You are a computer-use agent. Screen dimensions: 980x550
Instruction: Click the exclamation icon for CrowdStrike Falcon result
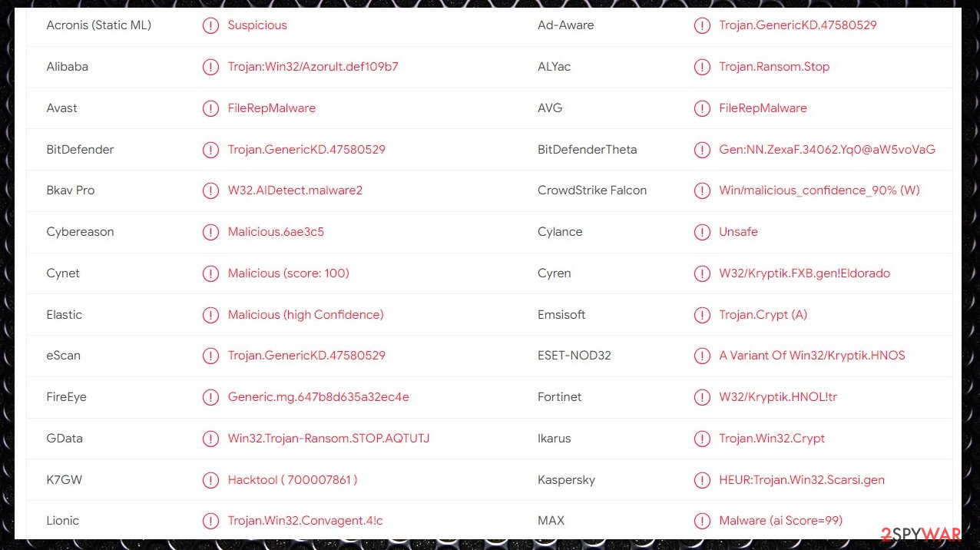coord(702,191)
